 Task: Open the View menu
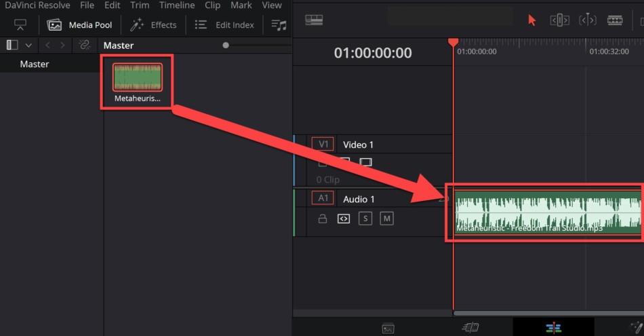pyautogui.click(x=272, y=5)
